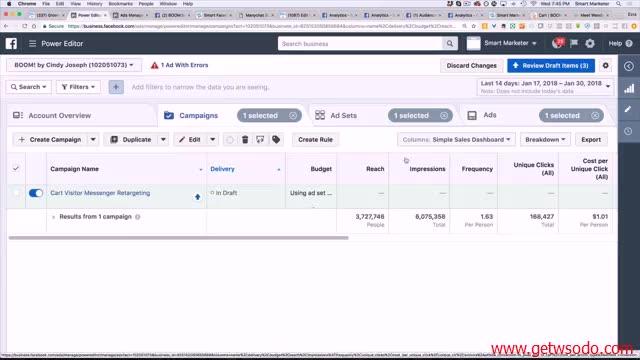Click the Smart Marketer business profile thumbnail
This screenshot has width=640, height=360.
point(473,43)
